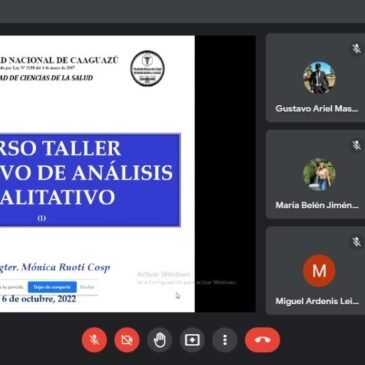Image resolution: width=365 pixels, height=365 pixels.
Task: Raise your hand in the meeting
Action: point(160,340)
